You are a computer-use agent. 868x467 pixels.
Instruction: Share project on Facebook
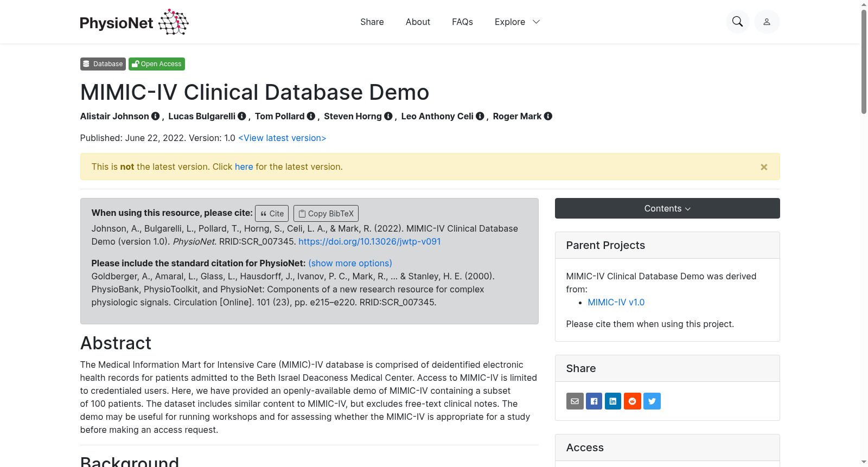point(594,401)
